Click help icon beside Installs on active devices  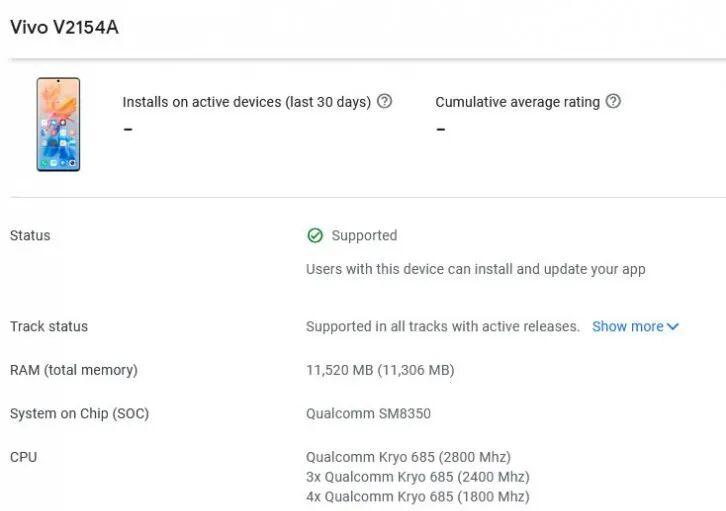[x=384, y=102]
